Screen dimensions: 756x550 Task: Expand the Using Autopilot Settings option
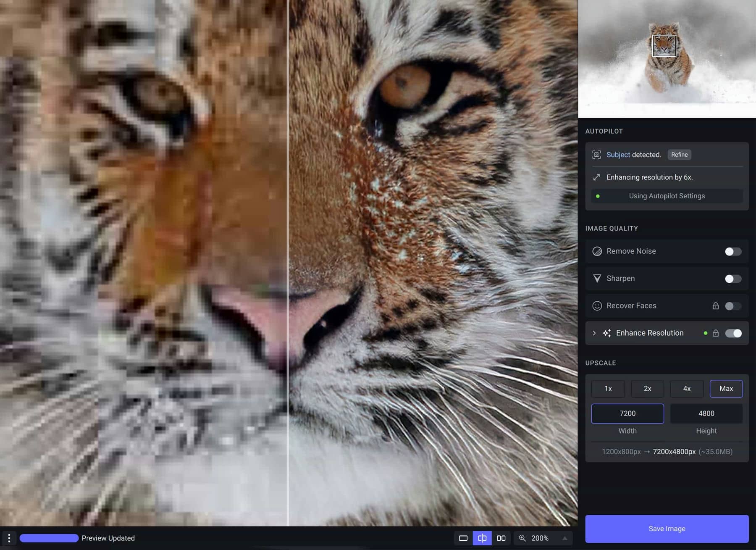click(x=667, y=196)
